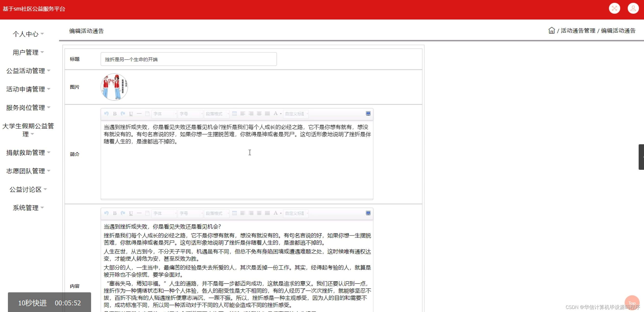Click the redo icon in the 简介 toolbar
This screenshot has height=312, width=644.
pos(123,114)
